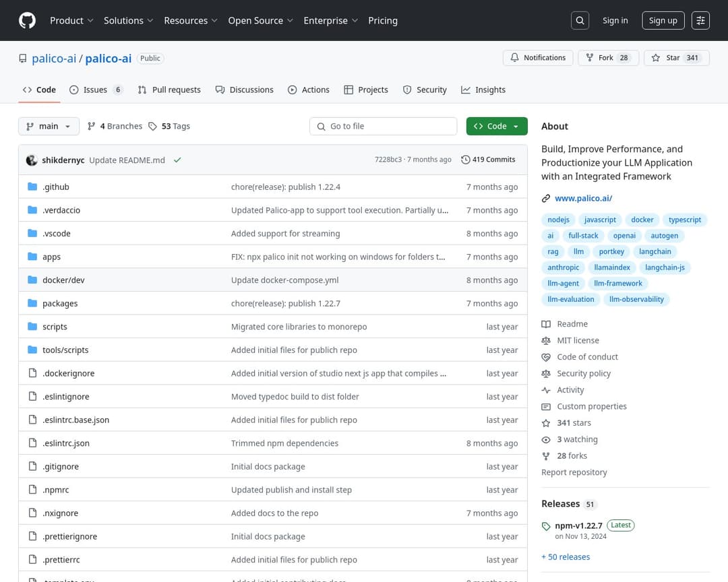Click the packages folder icon

click(x=32, y=303)
